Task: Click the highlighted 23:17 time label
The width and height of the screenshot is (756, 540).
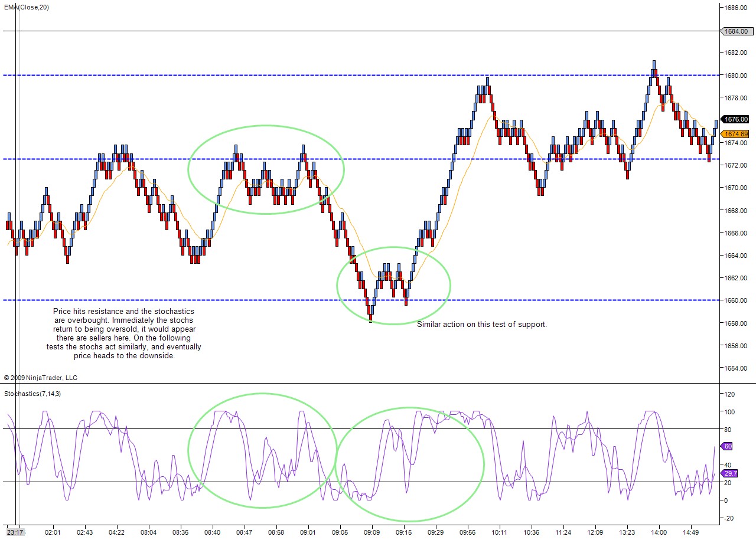Action: tap(16, 532)
